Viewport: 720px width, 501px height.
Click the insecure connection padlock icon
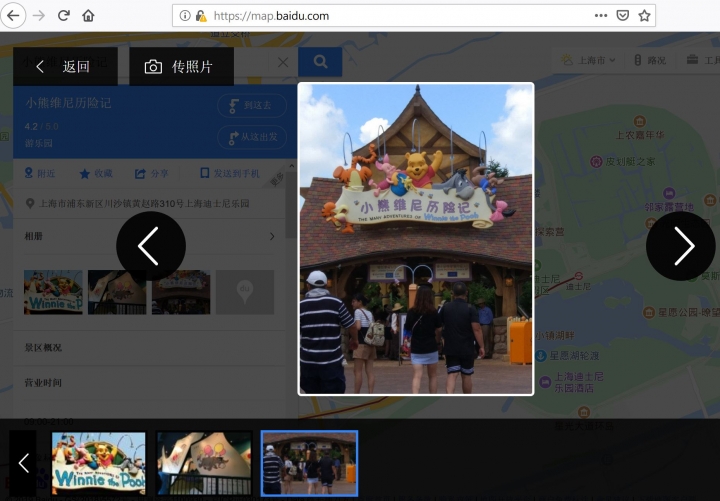[201, 16]
